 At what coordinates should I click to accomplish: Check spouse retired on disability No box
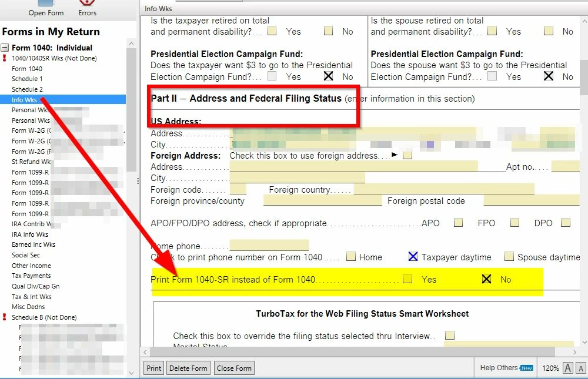tap(548, 31)
